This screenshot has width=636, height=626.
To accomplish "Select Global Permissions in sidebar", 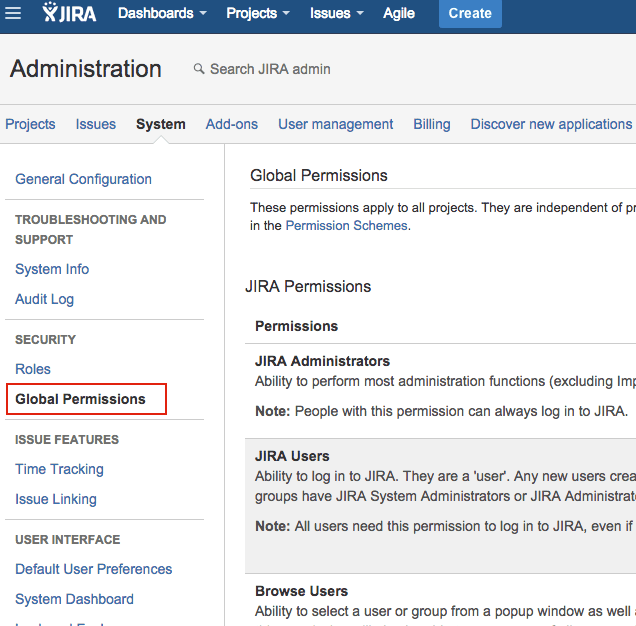I will (80, 399).
